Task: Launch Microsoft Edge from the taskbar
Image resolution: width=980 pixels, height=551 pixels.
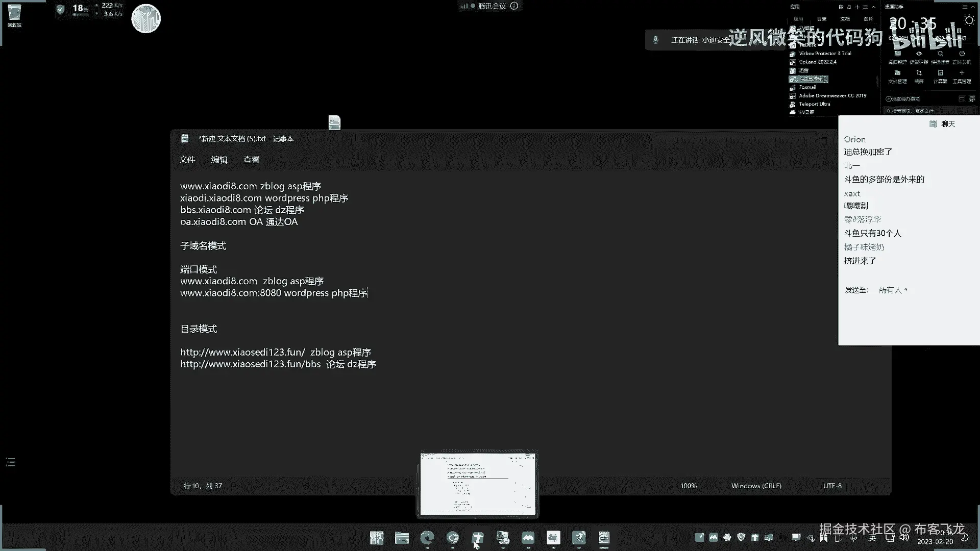Action: [427, 538]
